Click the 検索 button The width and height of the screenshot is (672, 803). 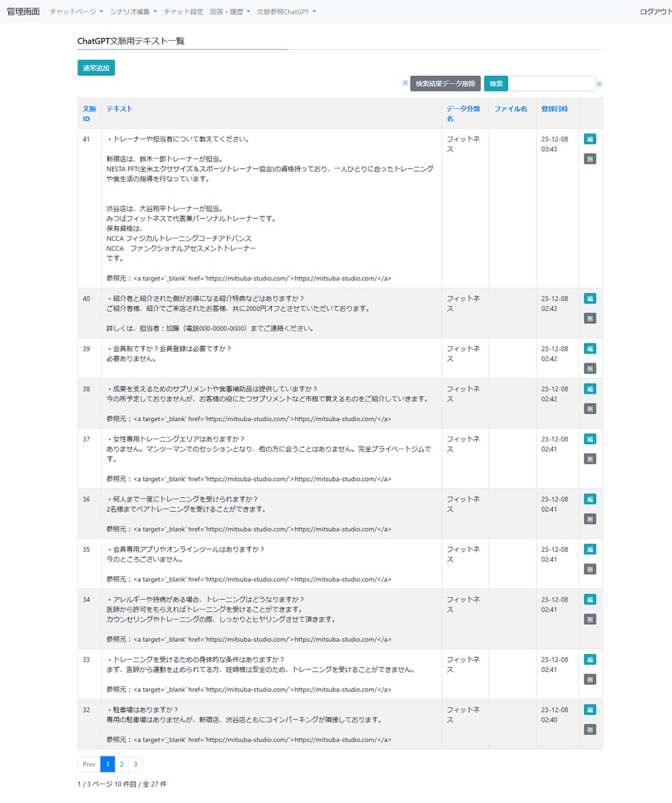[x=496, y=84]
